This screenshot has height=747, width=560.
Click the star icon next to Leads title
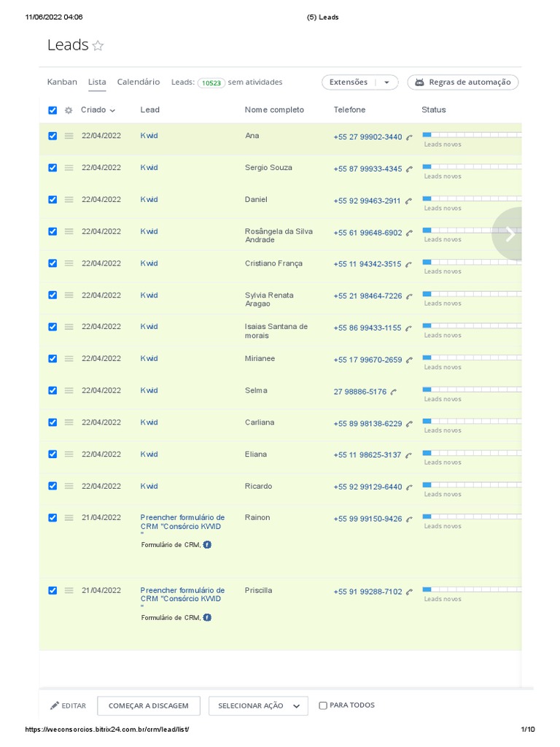click(x=98, y=46)
